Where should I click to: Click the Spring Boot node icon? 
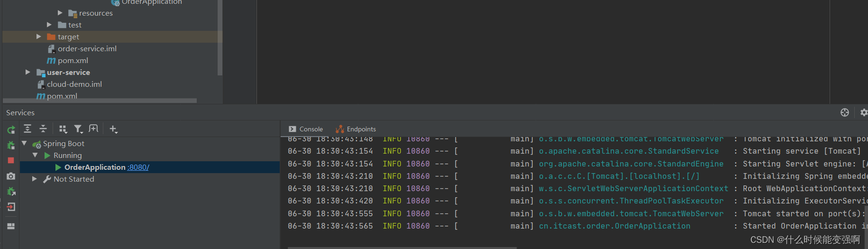coord(37,144)
